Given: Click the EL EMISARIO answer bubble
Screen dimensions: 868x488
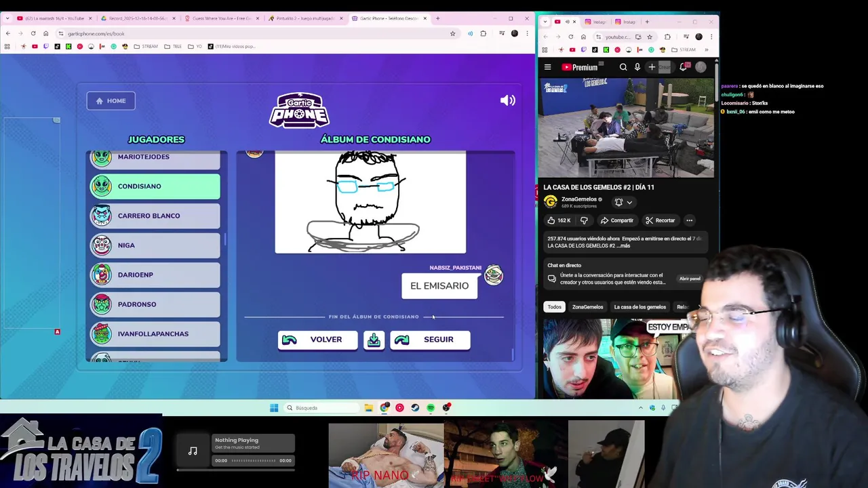Looking at the screenshot, I should (439, 286).
